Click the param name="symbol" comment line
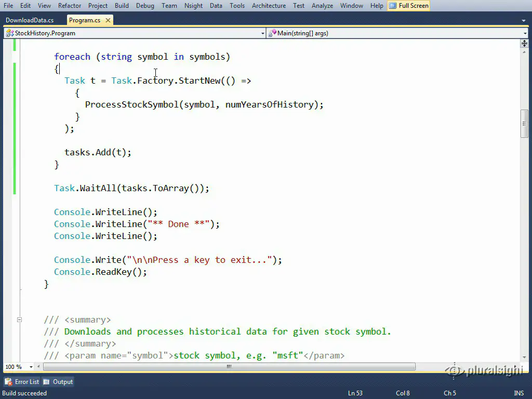The image size is (532, 399). 194,355
